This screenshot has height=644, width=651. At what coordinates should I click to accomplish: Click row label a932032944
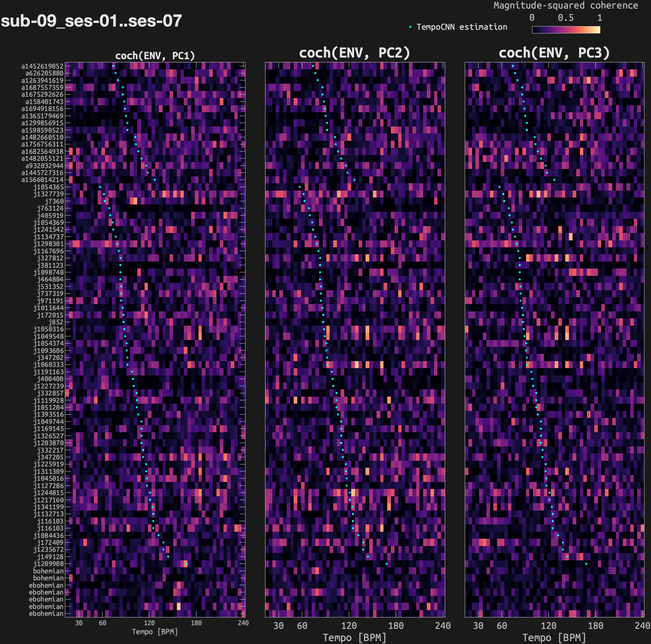click(45, 166)
